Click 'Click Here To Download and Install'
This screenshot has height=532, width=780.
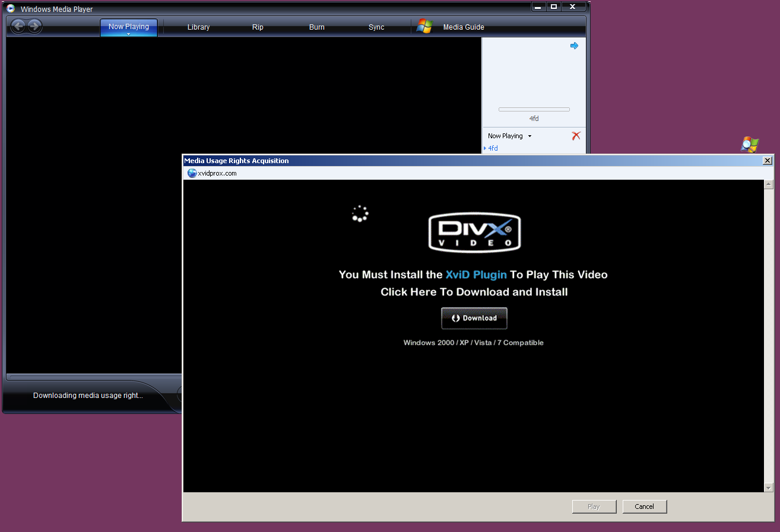474,292
